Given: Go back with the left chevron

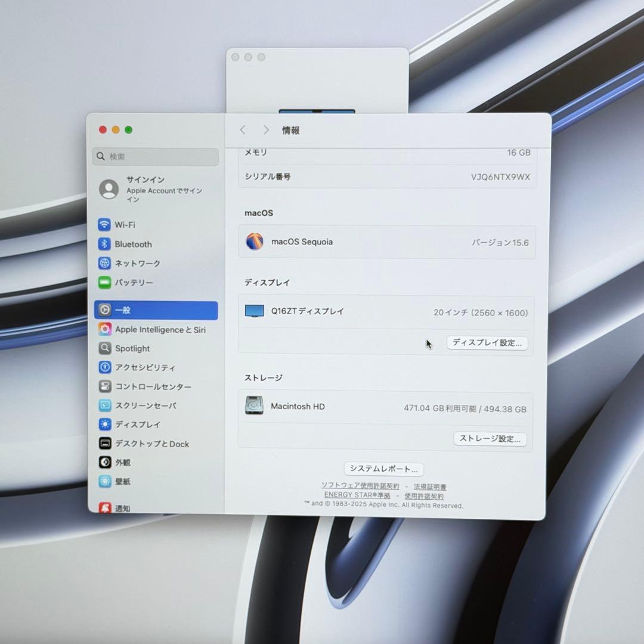Looking at the screenshot, I should point(243,130).
